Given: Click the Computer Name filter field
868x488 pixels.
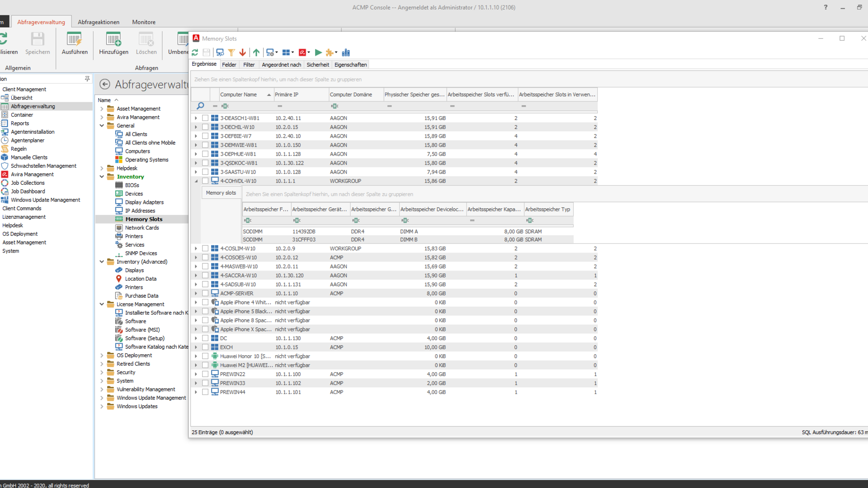Looking at the screenshot, I should [x=246, y=106].
